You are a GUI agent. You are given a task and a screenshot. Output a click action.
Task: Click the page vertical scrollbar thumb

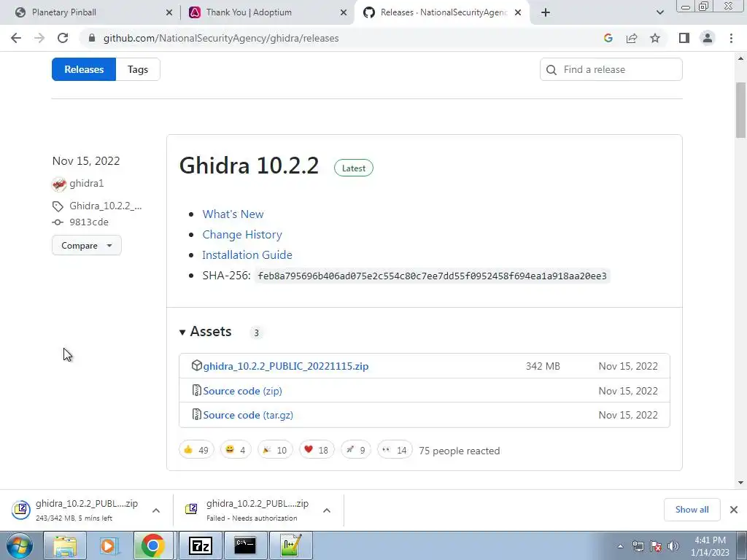pyautogui.click(x=741, y=109)
